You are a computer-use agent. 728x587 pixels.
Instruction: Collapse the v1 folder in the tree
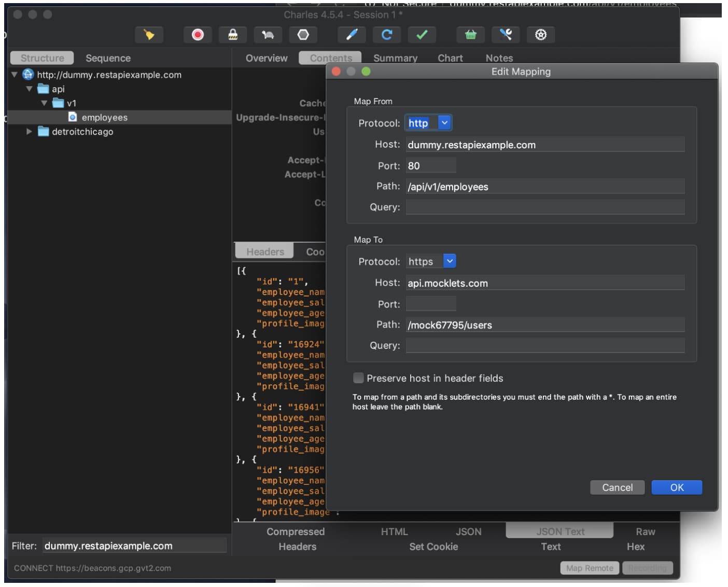tap(46, 103)
